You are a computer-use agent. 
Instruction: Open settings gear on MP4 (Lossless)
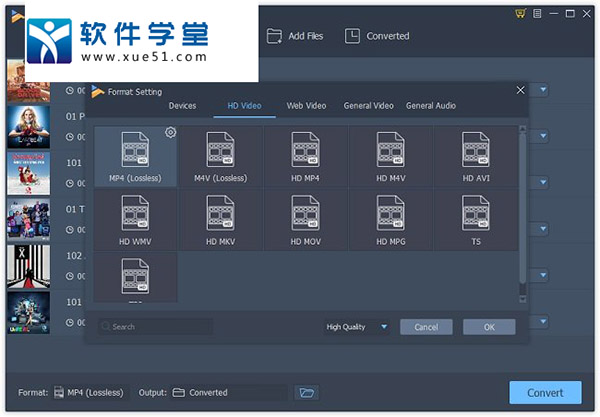[170, 132]
